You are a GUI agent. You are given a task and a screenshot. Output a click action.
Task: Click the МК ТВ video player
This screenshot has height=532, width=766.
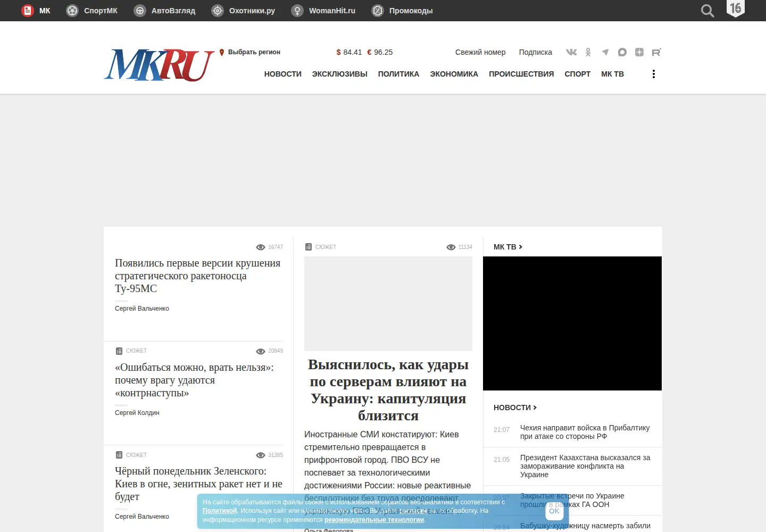point(572,323)
